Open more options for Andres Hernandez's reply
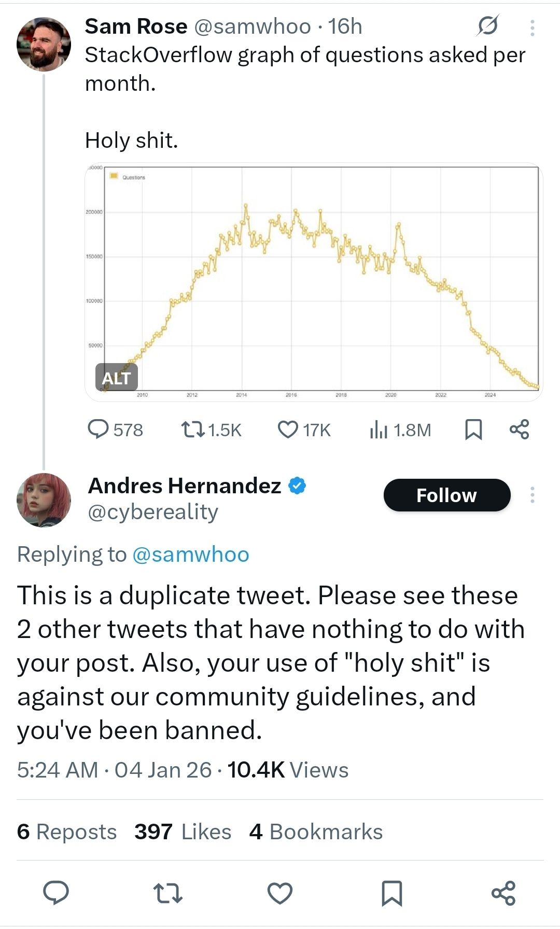The width and height of the screenshot is (560, 929). (532, 495)
